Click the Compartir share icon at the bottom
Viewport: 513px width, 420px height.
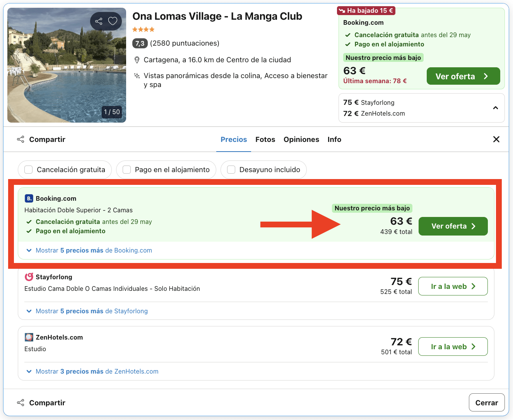(x=21, y=402)
